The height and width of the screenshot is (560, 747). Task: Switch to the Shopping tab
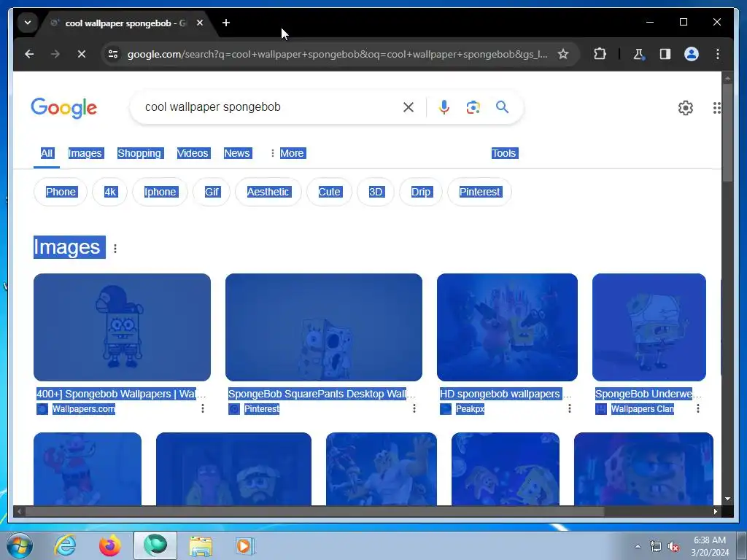tap(139, 153)
